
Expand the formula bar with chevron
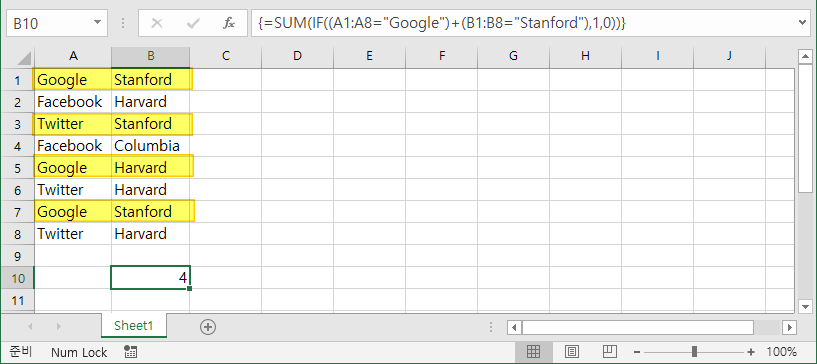click(x=803, y=22)
